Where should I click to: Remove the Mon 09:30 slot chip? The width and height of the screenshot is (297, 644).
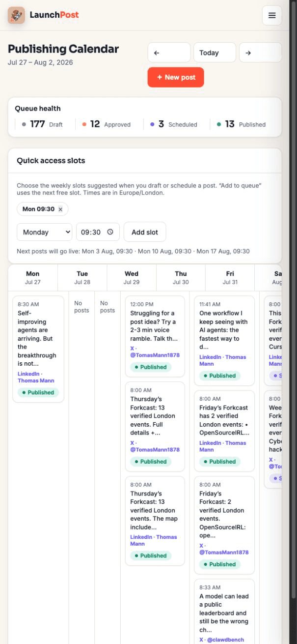60,209
